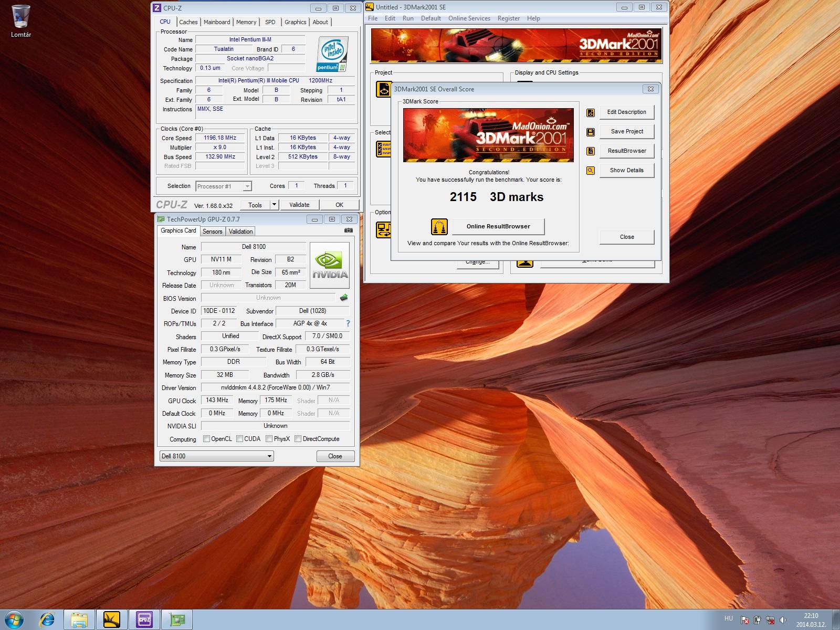Open the Help menu in 3DMark2001

coord(533,18)
